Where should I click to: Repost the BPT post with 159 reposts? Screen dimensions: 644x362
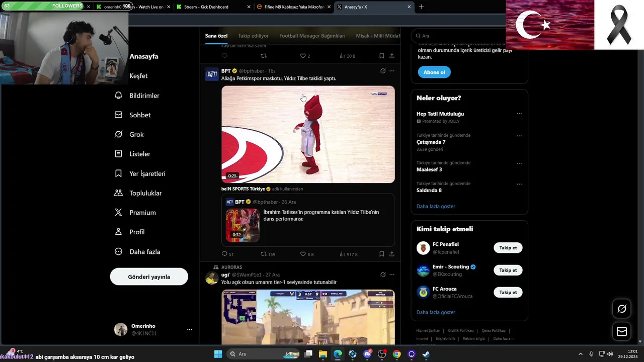(x=263, y=254)
